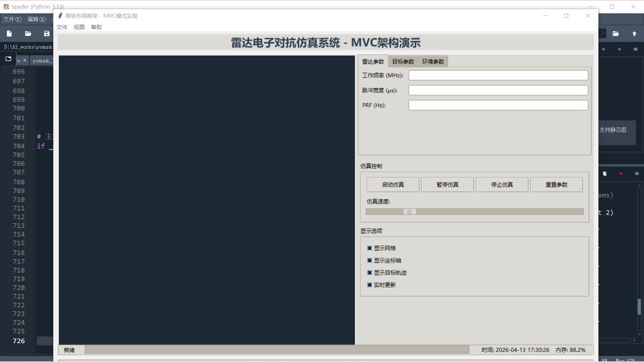Disable the 显示目标轨迹 checkbox
The image size is (644, 362).
pyautogui.click(x=370, y=273)
